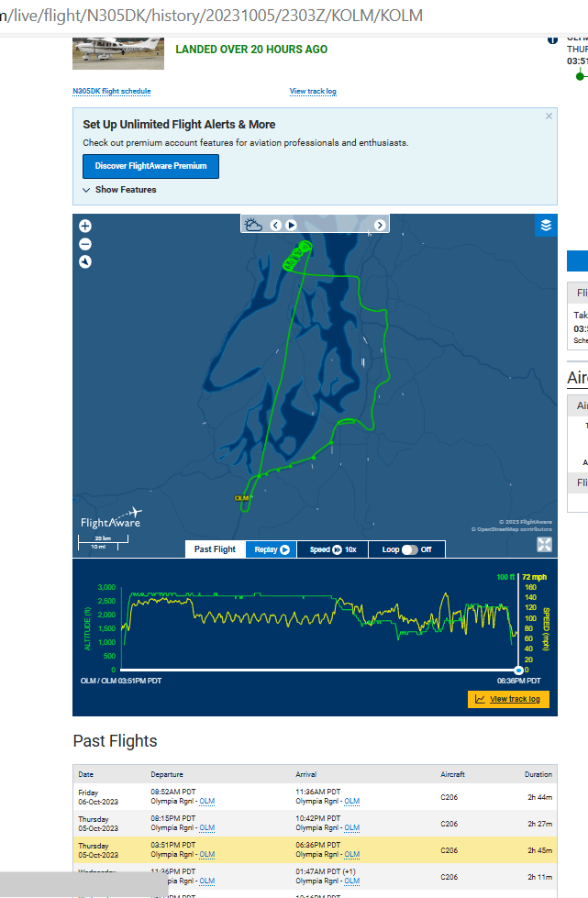Step weather overlay backward with left arrow
This screenshot has width=588, height=898.
pyautogui.click(x=275, y=225)
